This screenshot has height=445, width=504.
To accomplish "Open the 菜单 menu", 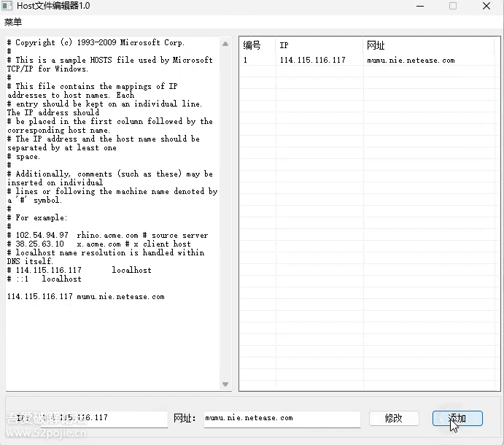I will pyautogui.click(x=13, y=22).
